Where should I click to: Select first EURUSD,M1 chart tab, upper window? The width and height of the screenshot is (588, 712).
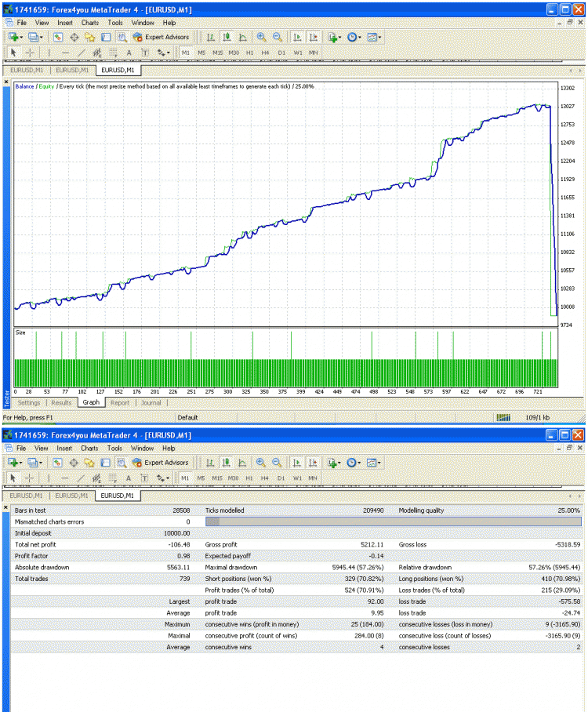click(x=27, y=70)
